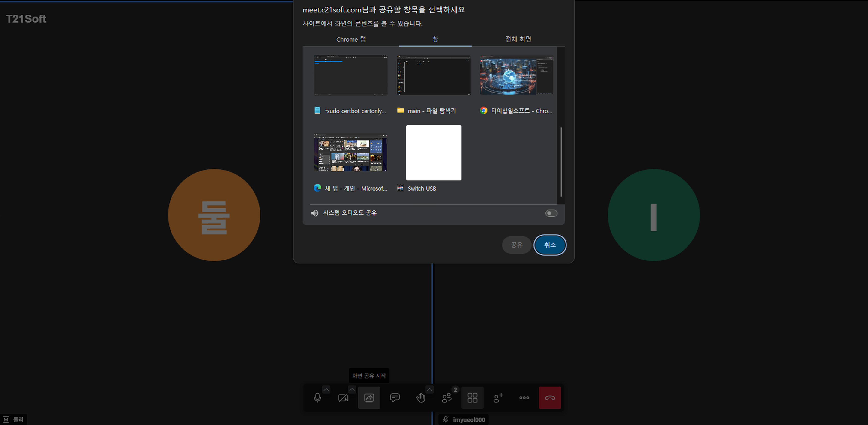This screenshot has height=425, width=868.
Task: Click the window list scrollbar
Action: tap(561, 162)
